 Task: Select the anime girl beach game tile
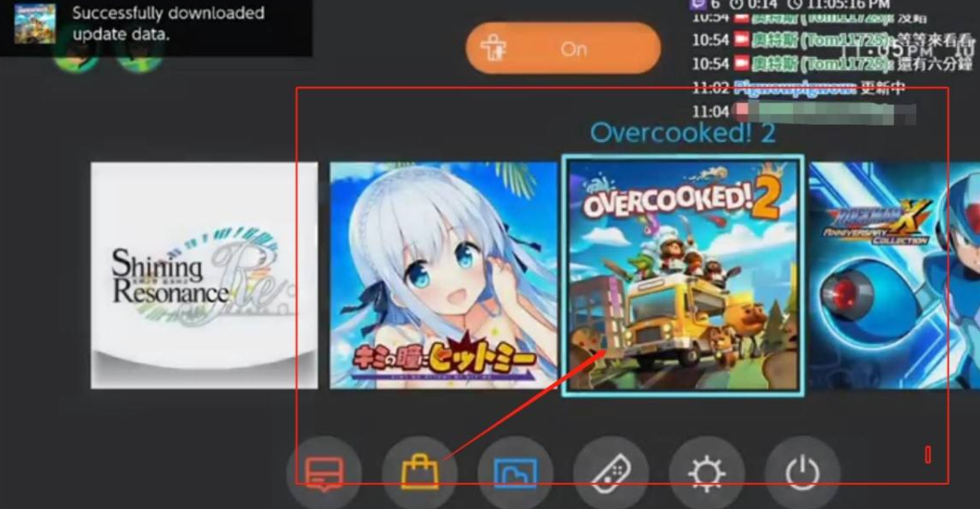pyautogui.click(x=443, y=276)
